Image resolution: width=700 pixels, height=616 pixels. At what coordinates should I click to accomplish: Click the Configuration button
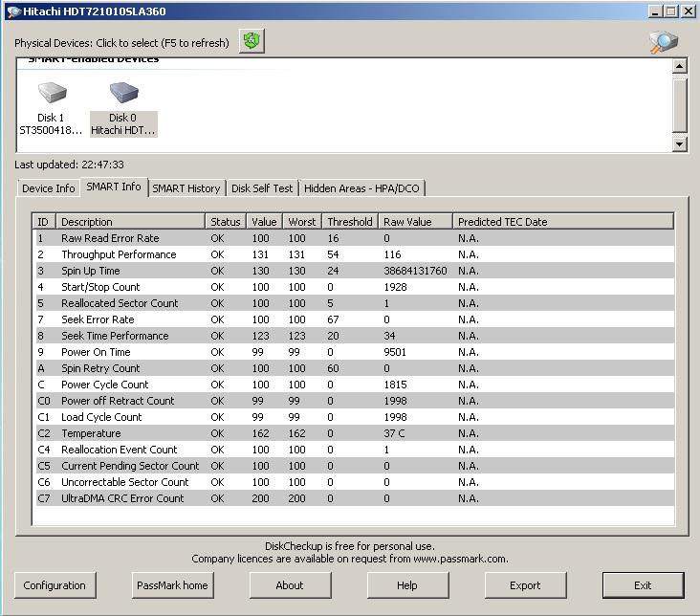55,585
